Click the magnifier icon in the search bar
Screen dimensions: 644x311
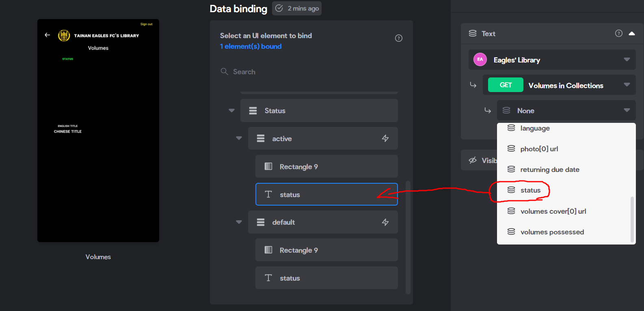(224, 71)
